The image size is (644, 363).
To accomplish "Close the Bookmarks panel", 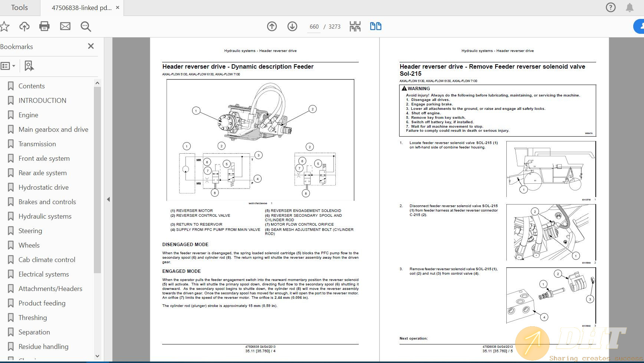I will click(91, 46).
